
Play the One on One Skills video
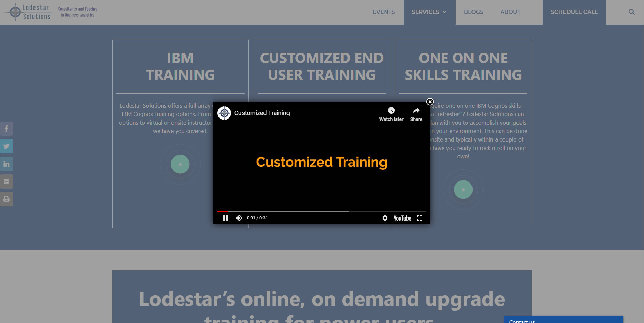463,190
